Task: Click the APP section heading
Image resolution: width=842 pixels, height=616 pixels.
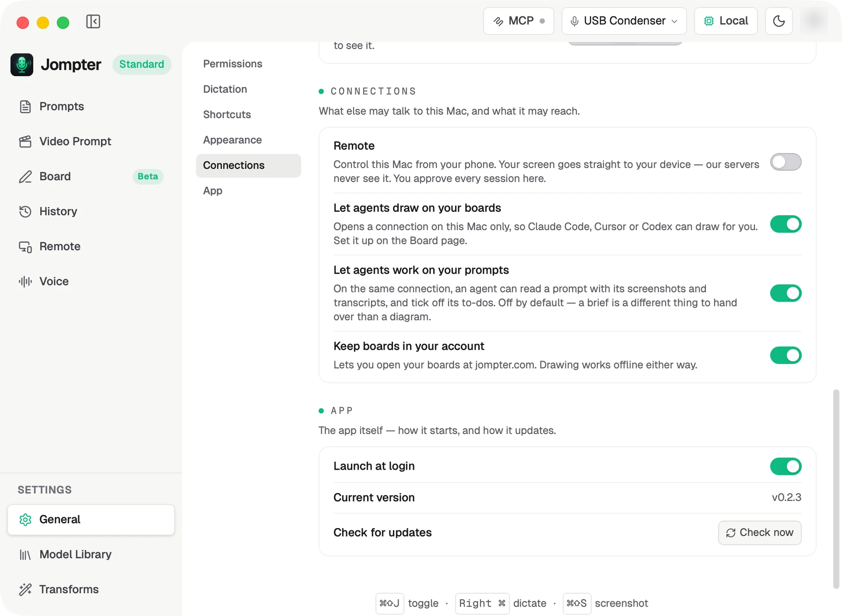Action: 342,411
